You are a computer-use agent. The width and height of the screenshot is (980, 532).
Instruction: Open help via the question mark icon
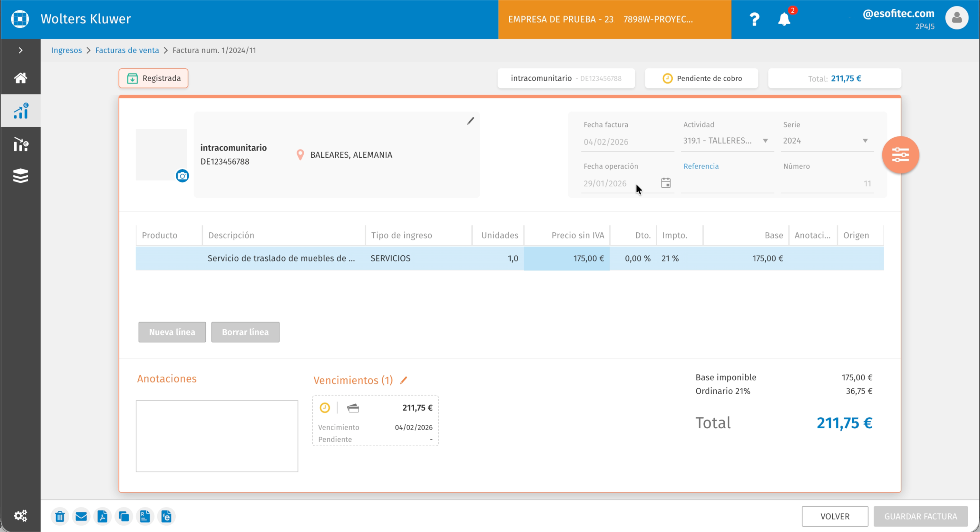tap(754, 19)
